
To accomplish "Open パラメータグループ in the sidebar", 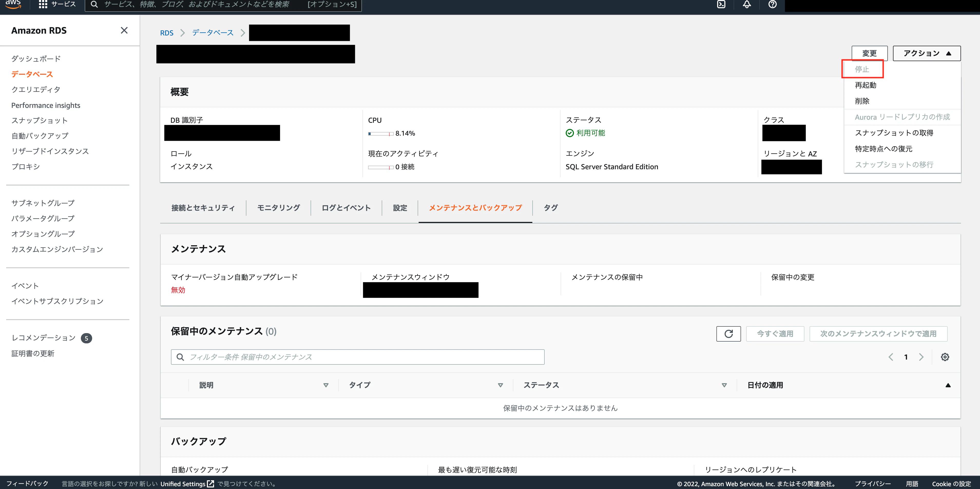I will [x=43, y=219].
